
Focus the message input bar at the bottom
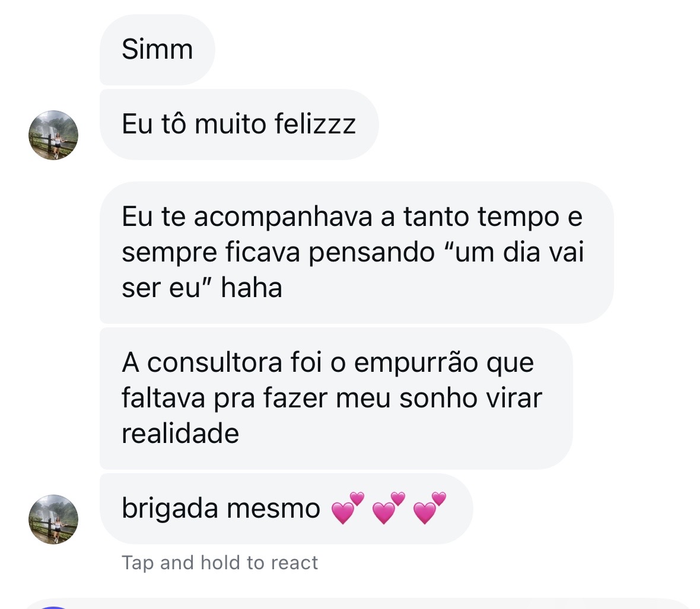coord(356,604)
